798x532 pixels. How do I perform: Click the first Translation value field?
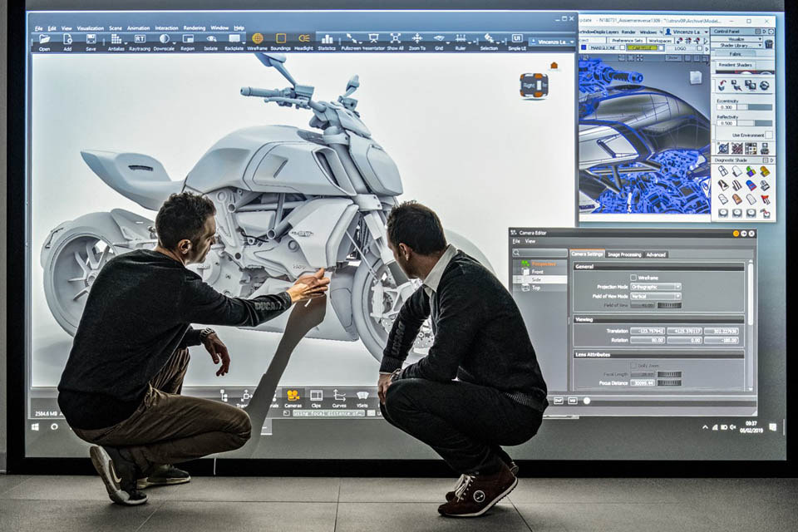pos(648,331)
